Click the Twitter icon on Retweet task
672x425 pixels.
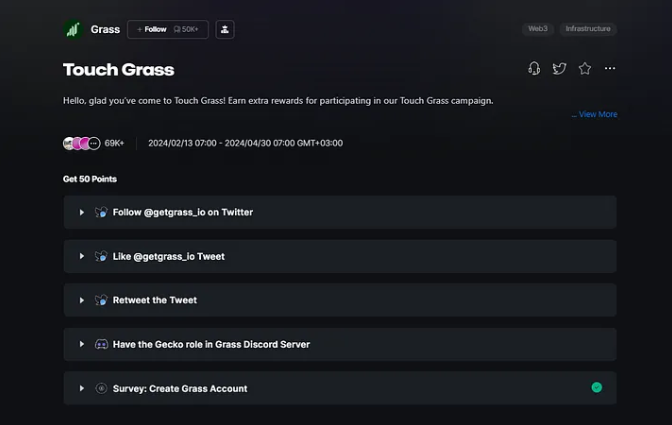101,300
